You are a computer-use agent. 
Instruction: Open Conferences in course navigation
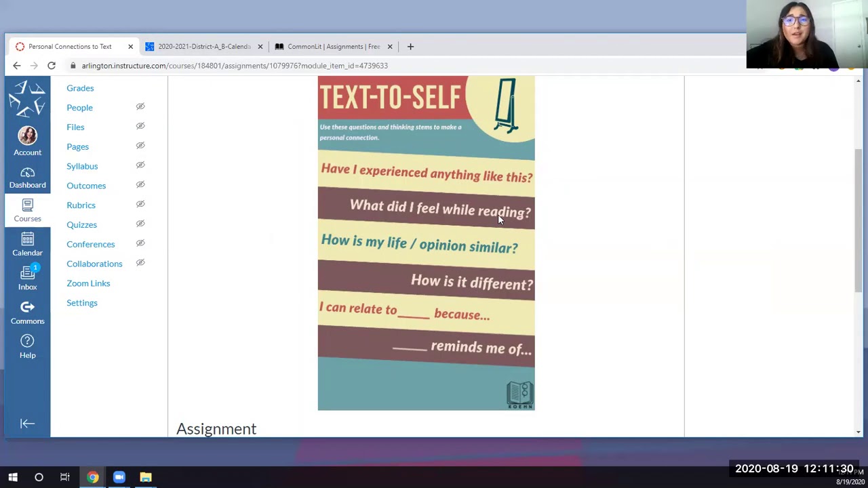(91, 244)
